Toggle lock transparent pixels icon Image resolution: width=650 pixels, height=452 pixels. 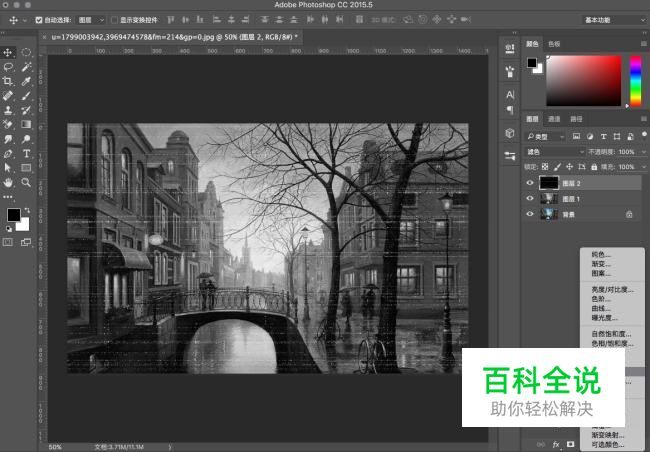click(545, 167)
